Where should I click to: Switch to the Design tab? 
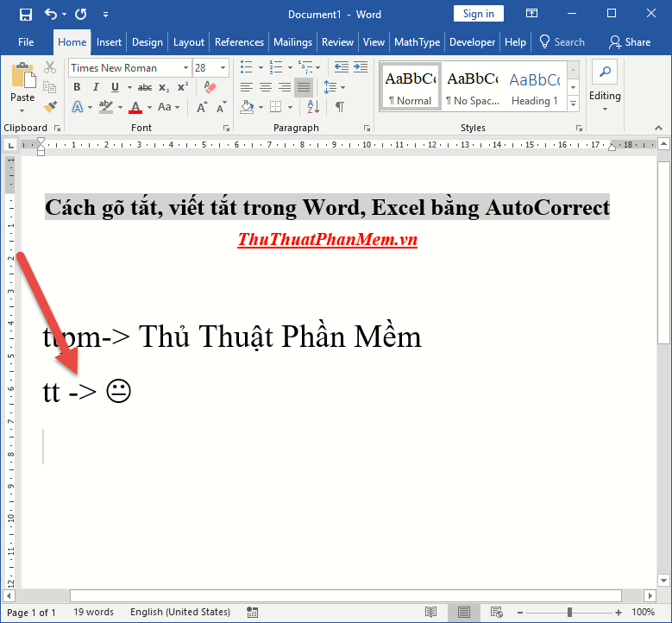point(147,42)
